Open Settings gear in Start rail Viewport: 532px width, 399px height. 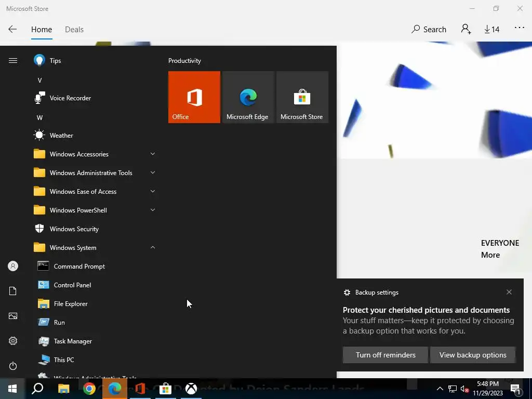click(x=13, y=341)
